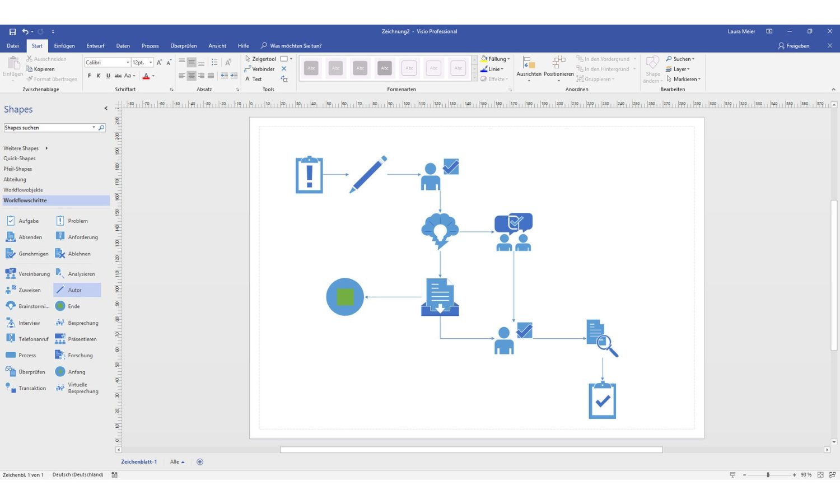The image size is (840, 504).
Task: Expand the Positionieren menu
Action: [558, 69]
